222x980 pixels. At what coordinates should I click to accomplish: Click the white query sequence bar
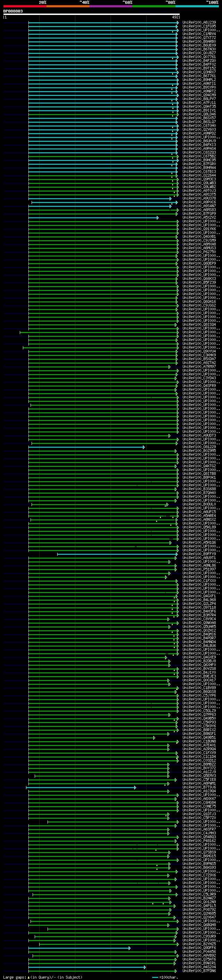pos(92,15)
